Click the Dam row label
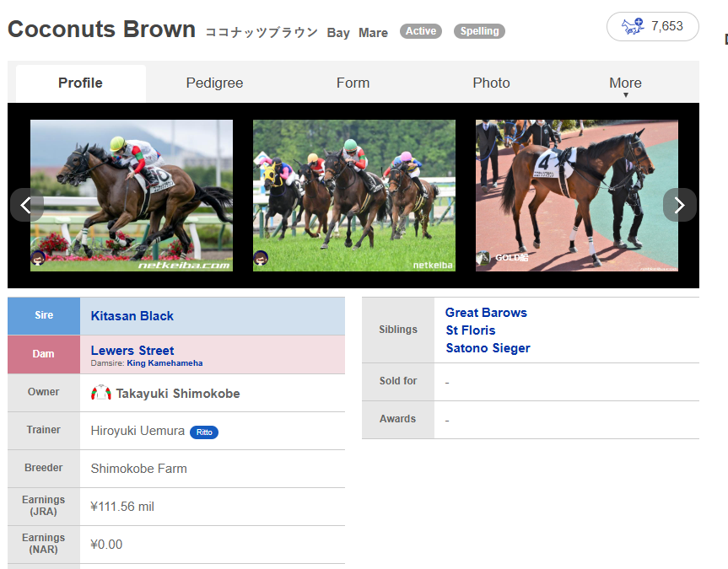The image size is (728, 569). coord(43,354)
